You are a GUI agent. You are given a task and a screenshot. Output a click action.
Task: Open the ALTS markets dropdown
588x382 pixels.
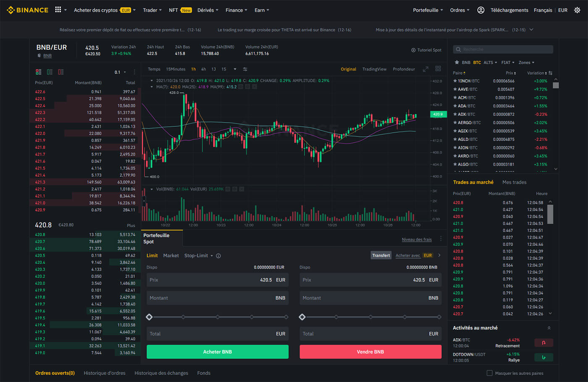pyautogui.click(x=490, y=63)
